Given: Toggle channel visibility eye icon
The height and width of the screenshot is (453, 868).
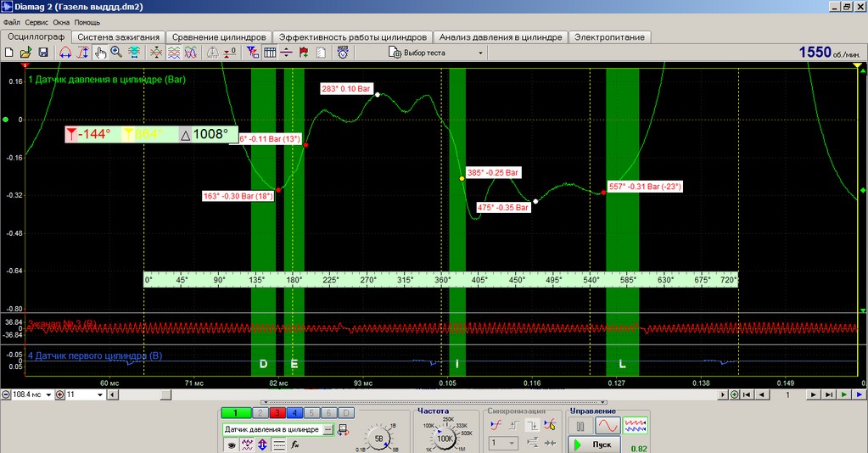Looking at the screenshot, I should click(231, 445).
